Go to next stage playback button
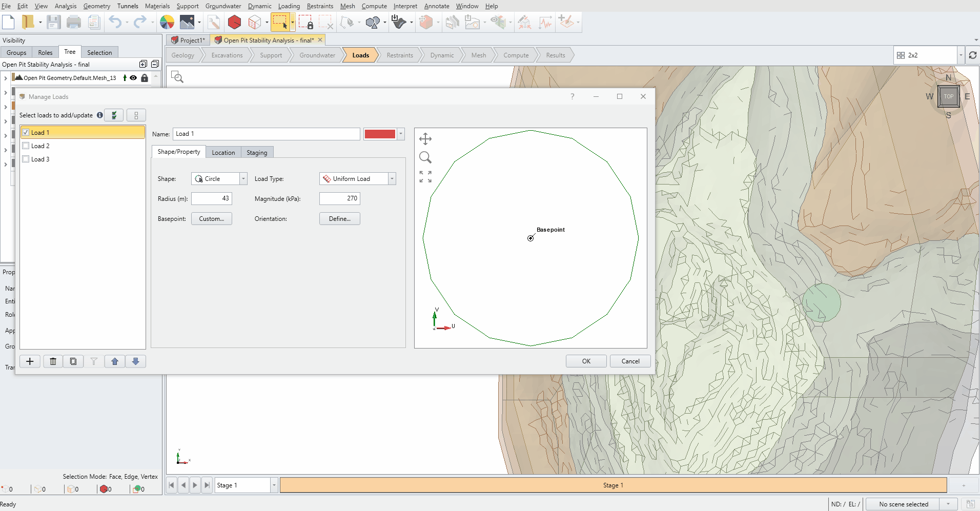Viewport: 980px width, 511px height. click(x=195, y=485)
